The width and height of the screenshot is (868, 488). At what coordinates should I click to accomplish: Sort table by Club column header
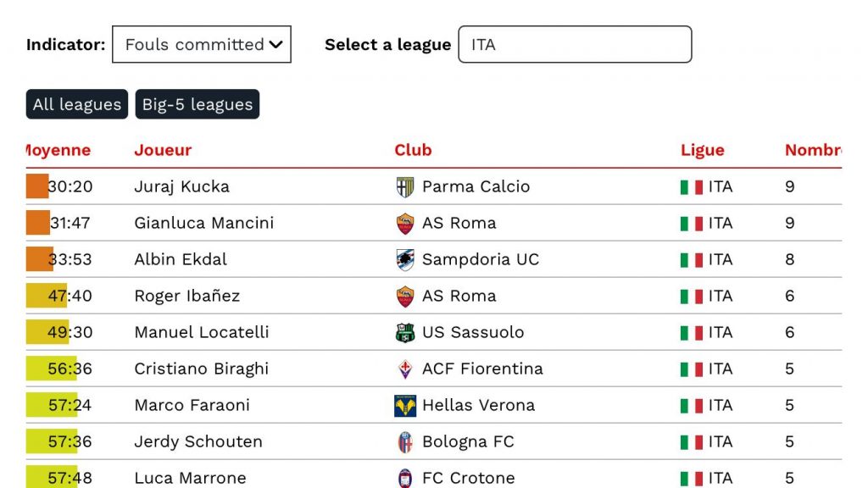point(413,150)
